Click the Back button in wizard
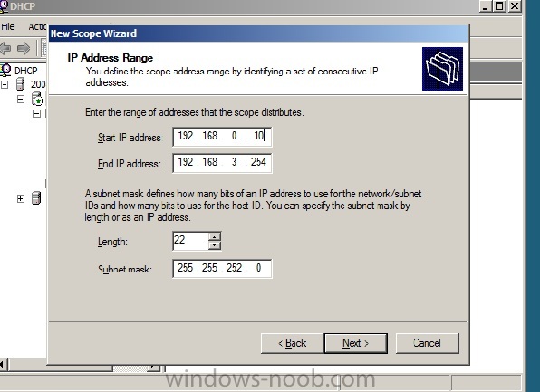 coord(292,343)
